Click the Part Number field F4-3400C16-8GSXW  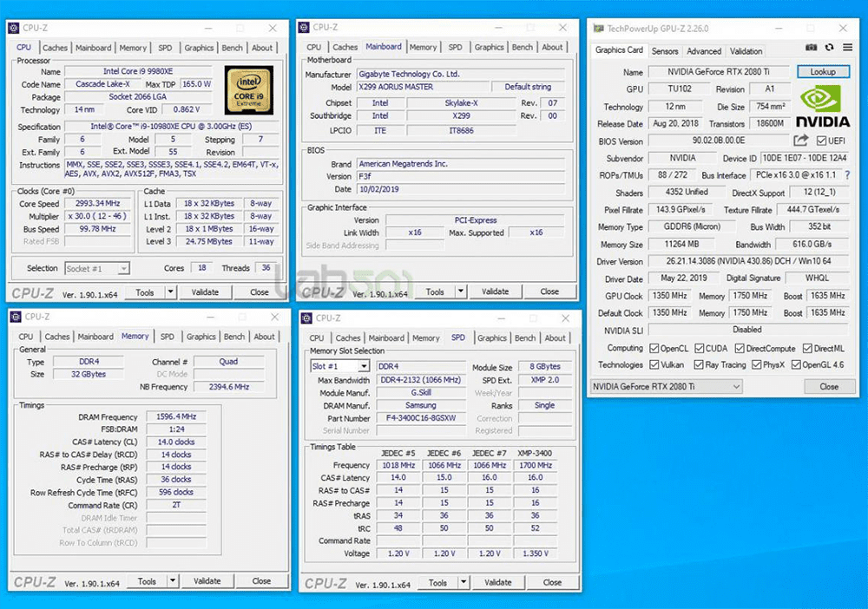pos(421,418)
